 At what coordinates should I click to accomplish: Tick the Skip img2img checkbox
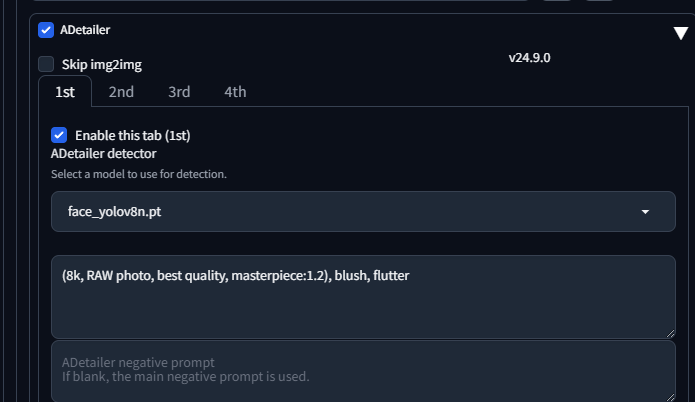click(46, 64)
